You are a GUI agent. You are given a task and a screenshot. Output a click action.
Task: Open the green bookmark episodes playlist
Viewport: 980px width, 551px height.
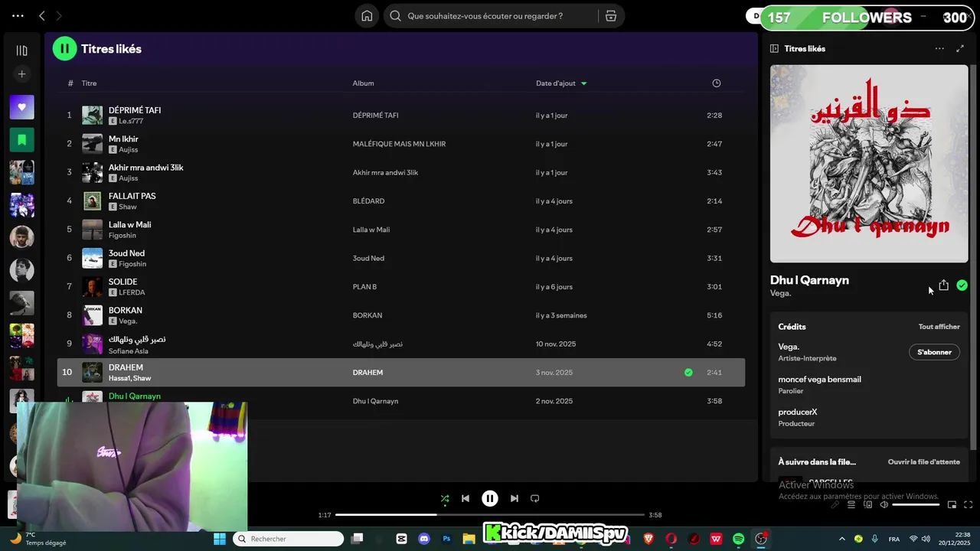click(x=21, y=139)
